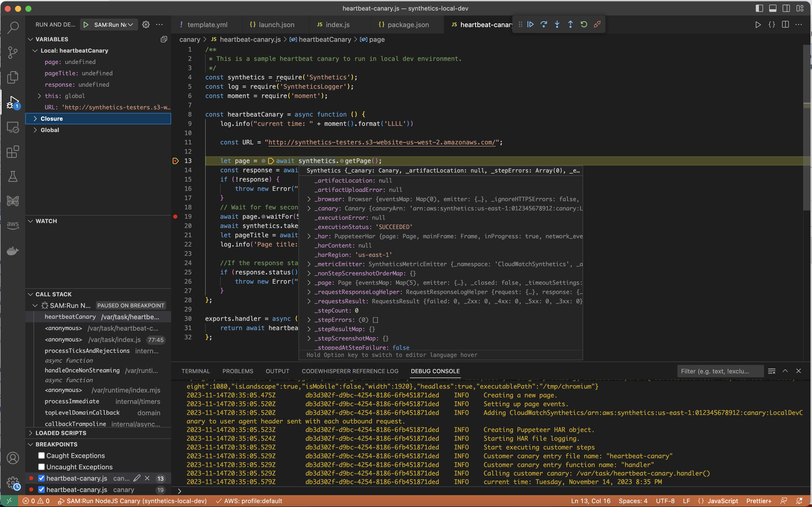Click the Step Over debug icon
Screen dimensions: 812x507
tap(544, 24)
